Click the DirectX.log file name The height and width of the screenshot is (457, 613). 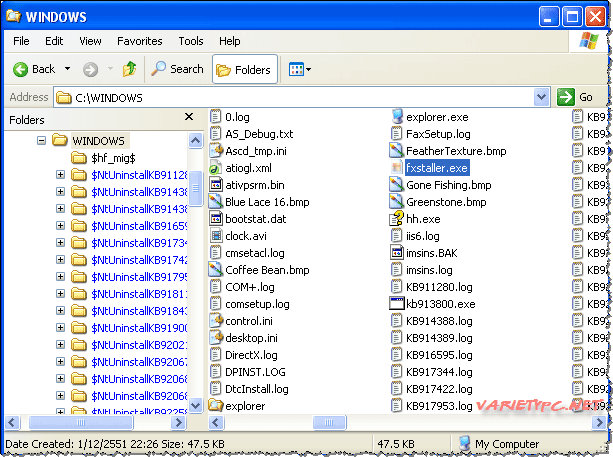point(251,355)
